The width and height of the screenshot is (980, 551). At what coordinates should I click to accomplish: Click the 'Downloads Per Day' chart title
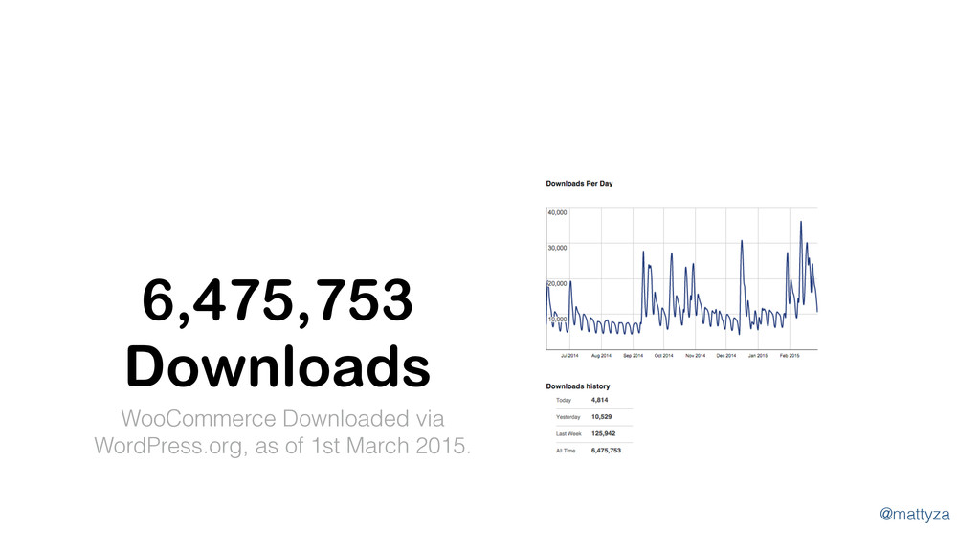579,184
